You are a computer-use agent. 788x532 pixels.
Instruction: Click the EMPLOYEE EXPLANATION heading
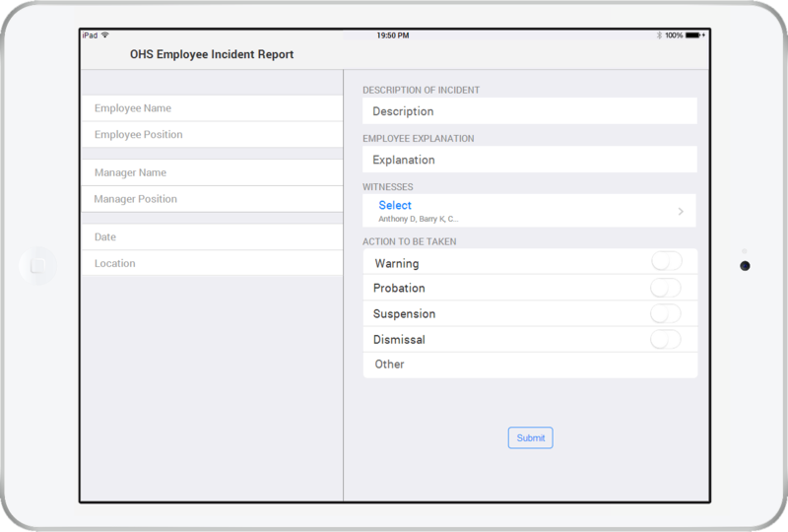coord(418,138)
